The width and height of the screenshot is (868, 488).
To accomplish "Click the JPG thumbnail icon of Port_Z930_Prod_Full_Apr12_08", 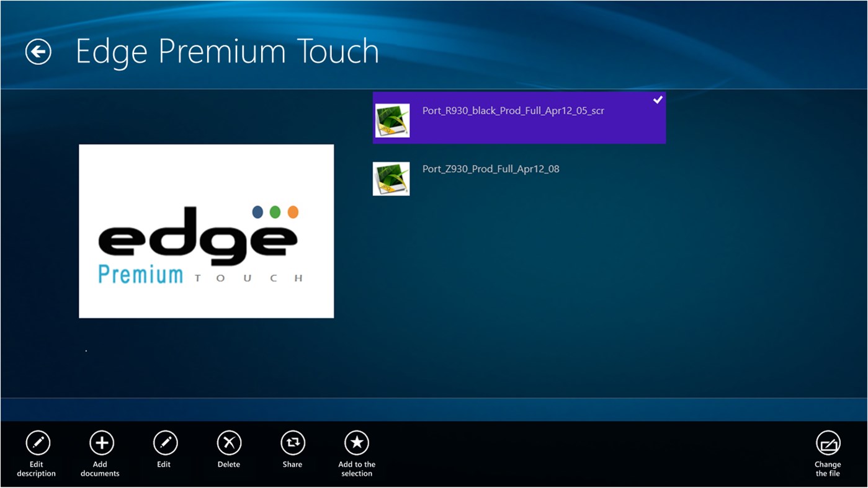I will tap(391, 178).
